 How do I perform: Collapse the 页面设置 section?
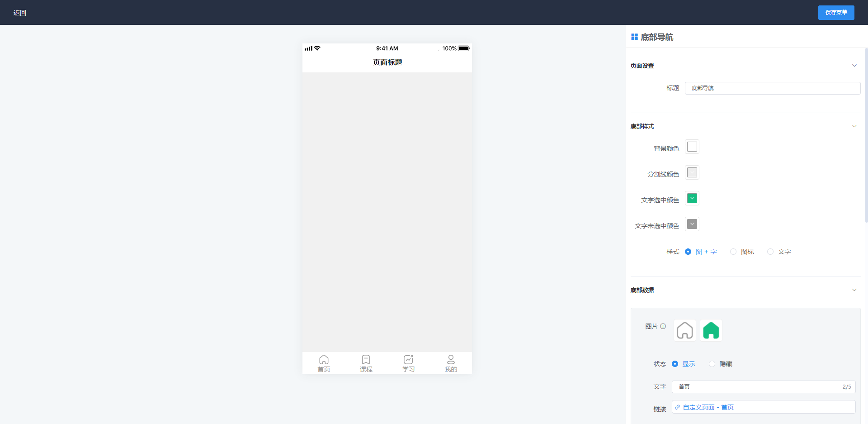854,66
